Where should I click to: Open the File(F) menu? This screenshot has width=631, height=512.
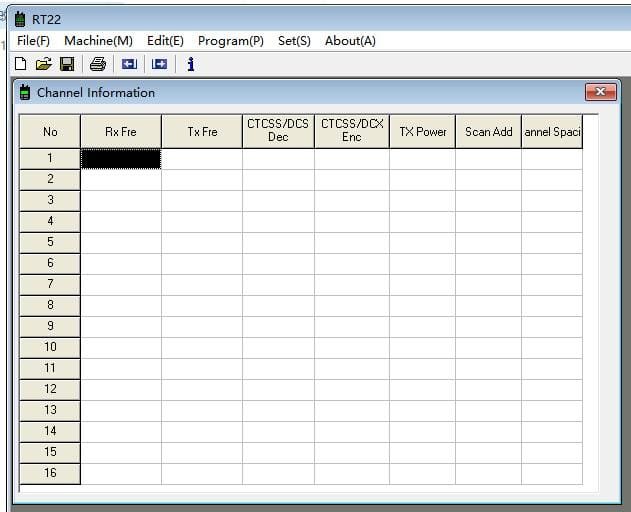click(33, 41)
